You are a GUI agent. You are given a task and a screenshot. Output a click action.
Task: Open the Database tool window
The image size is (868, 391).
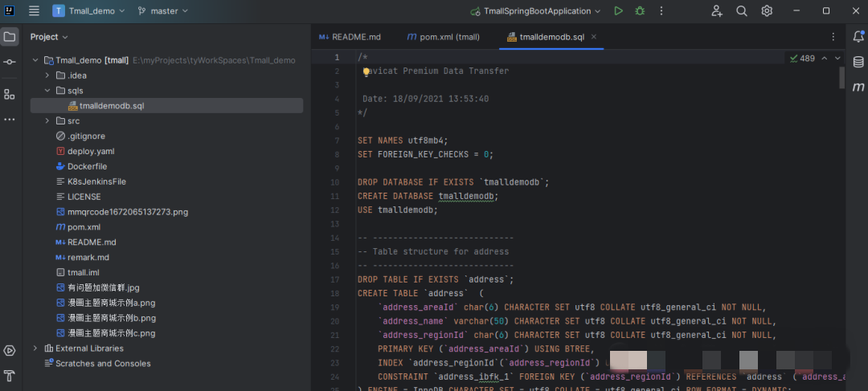click(x=858, y=62)
